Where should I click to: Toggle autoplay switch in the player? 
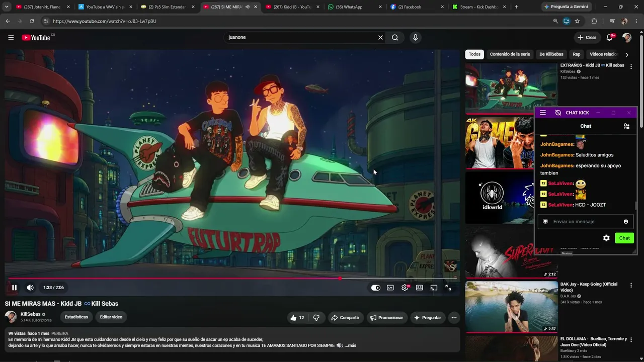pyautogui.click(x=375, y=288)
